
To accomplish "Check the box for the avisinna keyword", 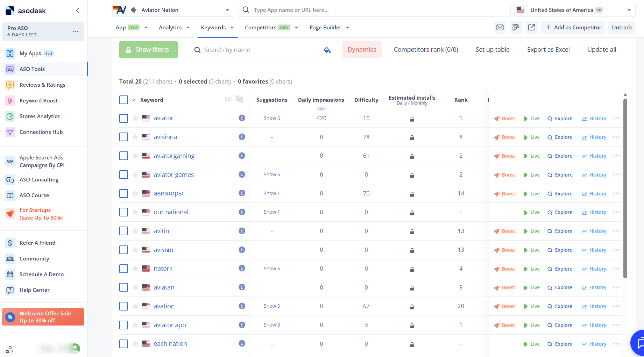I will [x=123, y=137].
